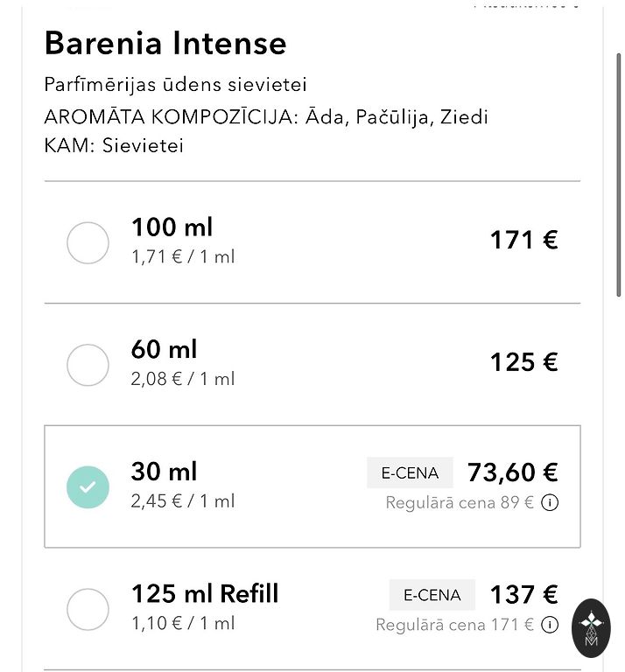
Task: Click the 137 € Refill price
Action: 523,595
